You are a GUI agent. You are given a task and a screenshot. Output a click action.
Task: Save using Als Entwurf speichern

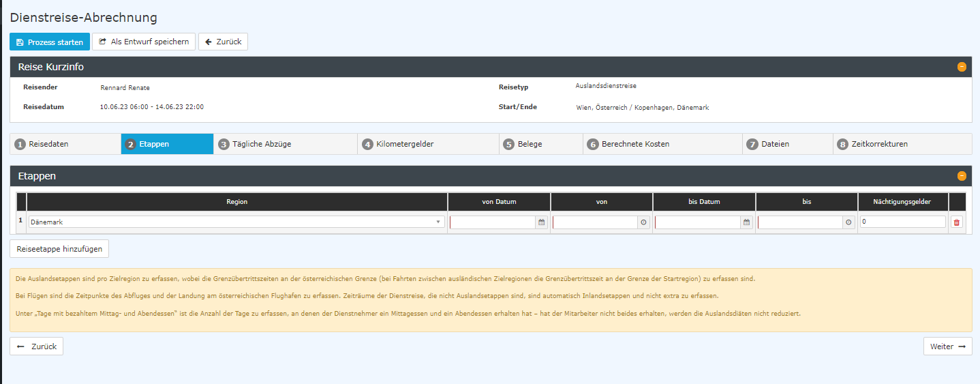point(144,42)
